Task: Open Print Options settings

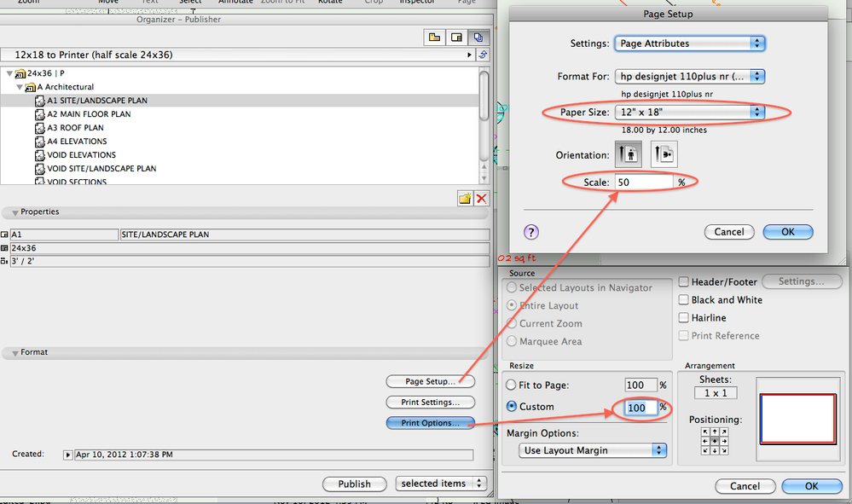Action: tap(431, 422)
